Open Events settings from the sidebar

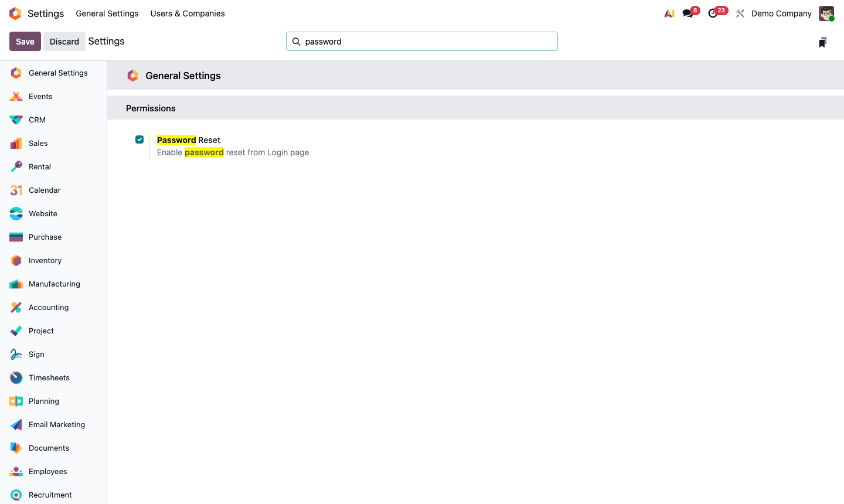click(x=40, y=96)
